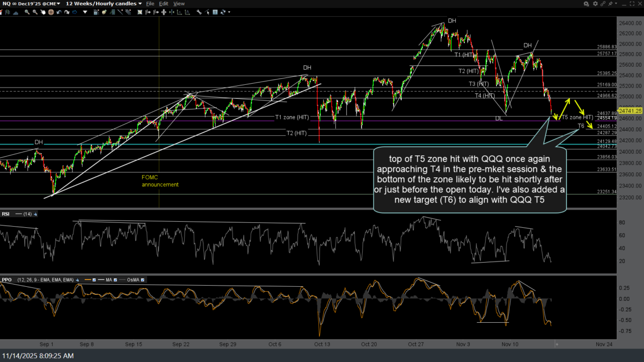Open the Edit menu

(x=165, y=4)
